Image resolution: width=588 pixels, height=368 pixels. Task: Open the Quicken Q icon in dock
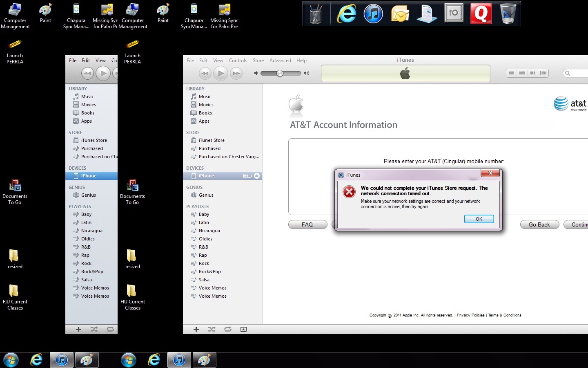point(481,13)
